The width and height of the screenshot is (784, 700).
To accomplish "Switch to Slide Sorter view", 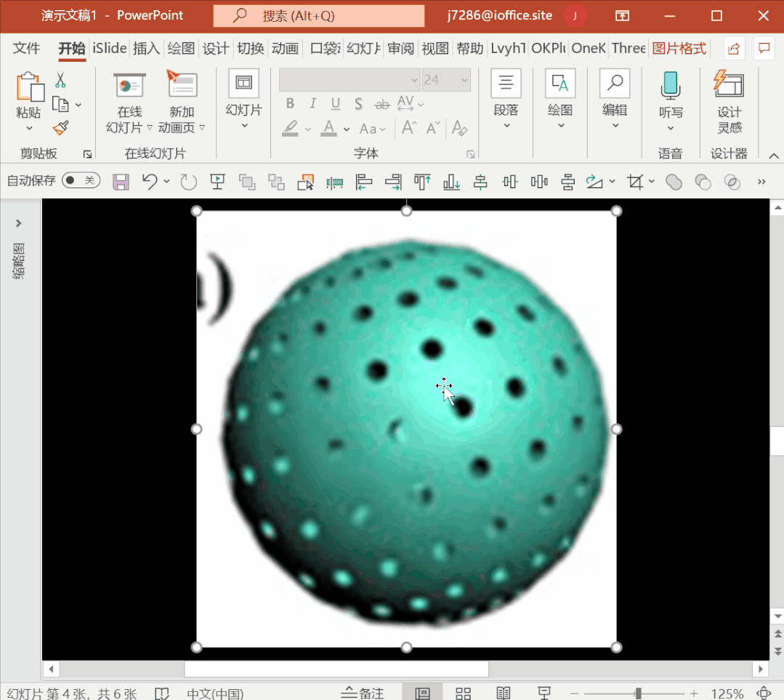I will pos(463,693).
